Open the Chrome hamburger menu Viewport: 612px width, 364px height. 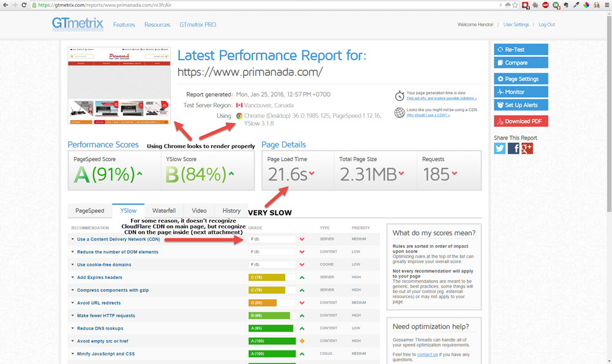(x=606, y=5)
